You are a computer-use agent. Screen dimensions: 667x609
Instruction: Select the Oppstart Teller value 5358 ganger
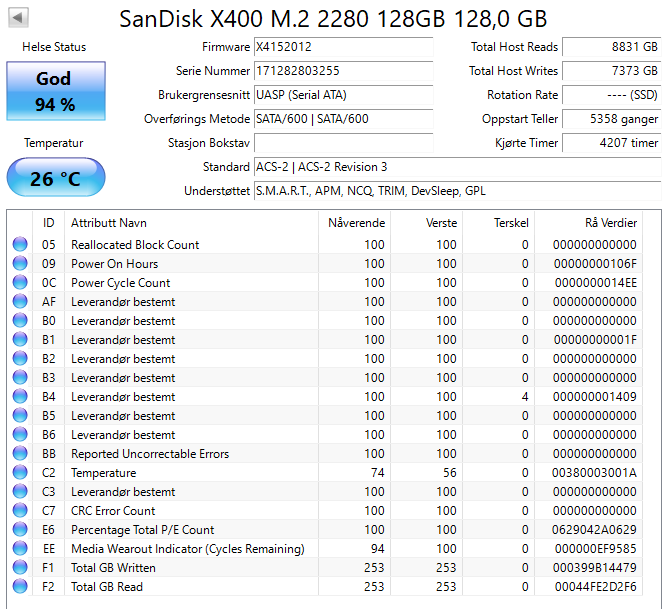611,119
